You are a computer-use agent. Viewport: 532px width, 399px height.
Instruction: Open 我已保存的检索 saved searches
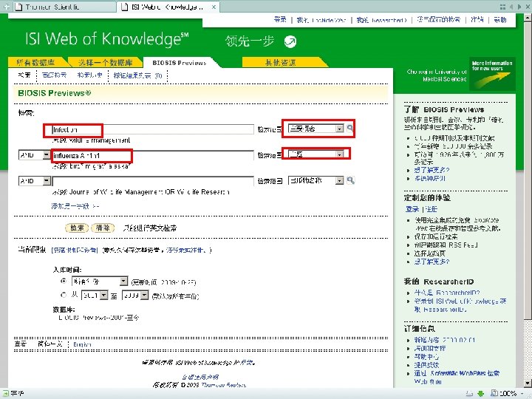pos(438,20)
